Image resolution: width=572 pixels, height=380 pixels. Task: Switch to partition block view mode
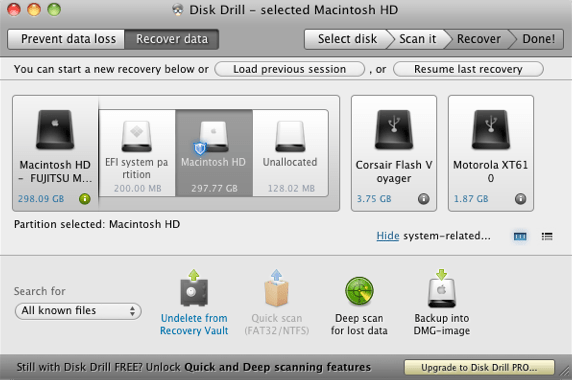click(x=520, y=236)
